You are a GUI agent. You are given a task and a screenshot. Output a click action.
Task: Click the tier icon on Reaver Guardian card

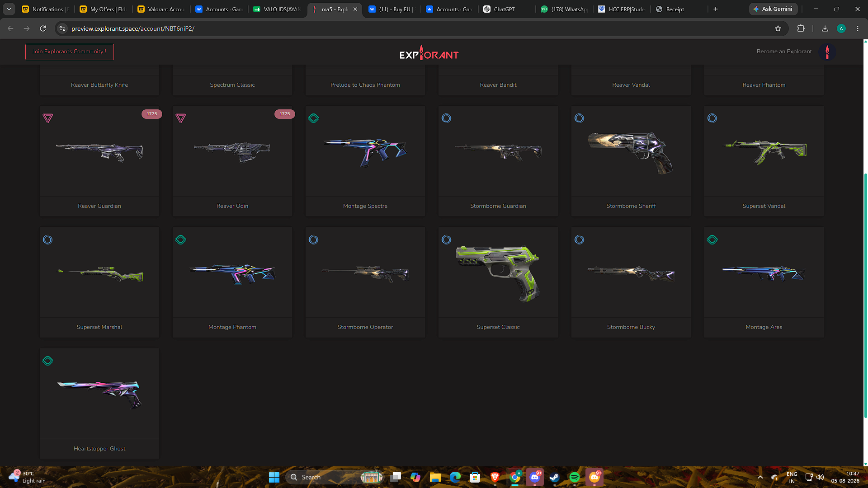pos(48,118)
